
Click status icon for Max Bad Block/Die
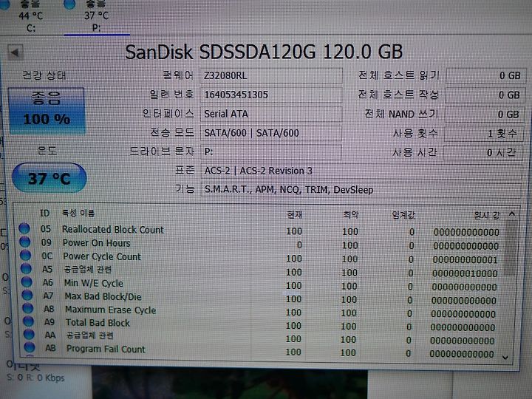point(27,295)
